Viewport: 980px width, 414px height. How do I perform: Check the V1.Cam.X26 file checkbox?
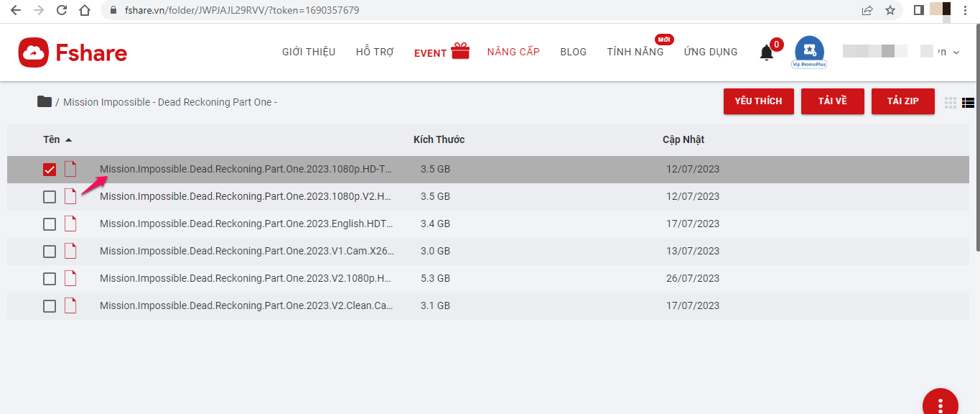[50, 252]
